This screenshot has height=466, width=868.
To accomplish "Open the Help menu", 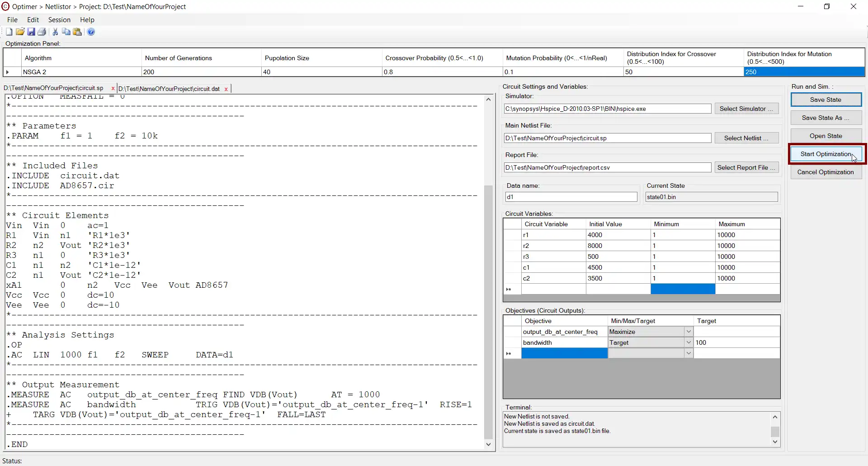I will (87, 19).
